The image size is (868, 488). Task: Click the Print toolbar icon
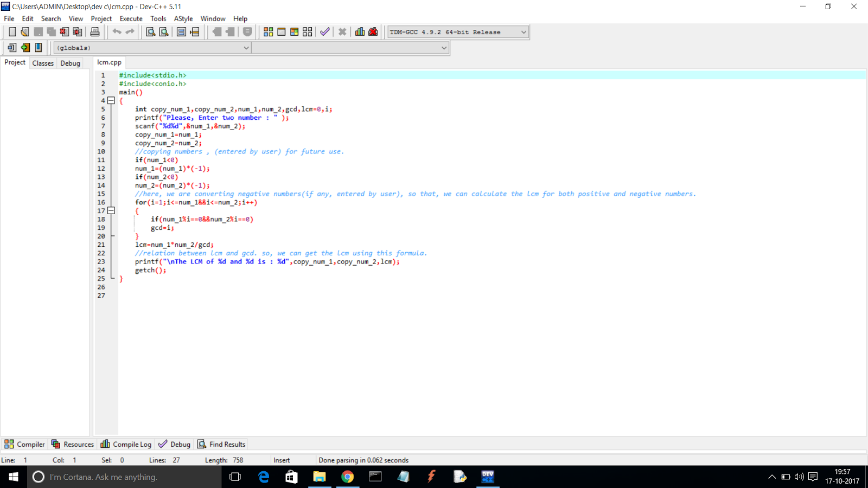(95, 32)
